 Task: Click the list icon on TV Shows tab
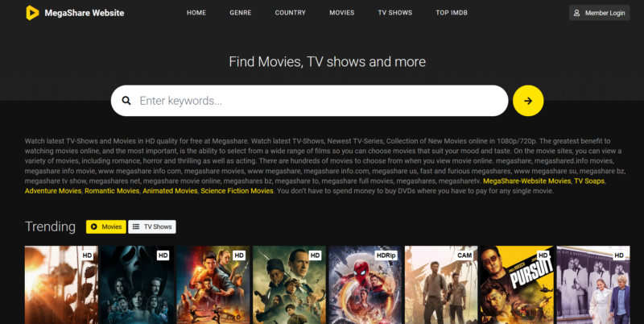point(136,226)
